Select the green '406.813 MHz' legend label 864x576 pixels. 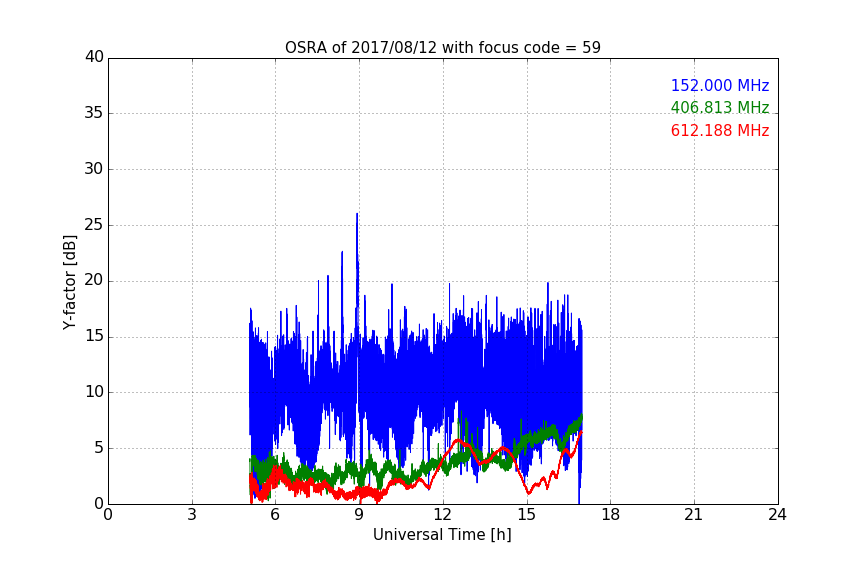720,107
